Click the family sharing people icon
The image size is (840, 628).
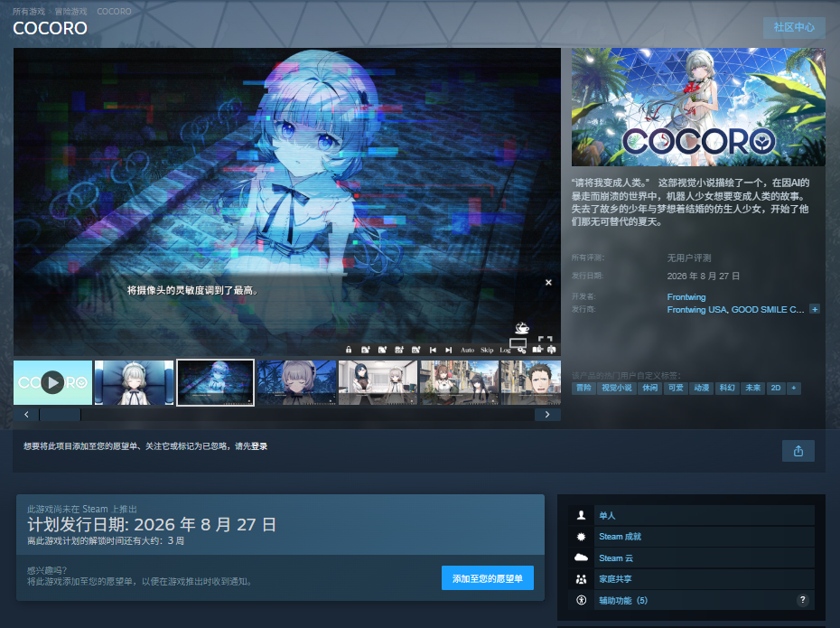pos(582,579)
